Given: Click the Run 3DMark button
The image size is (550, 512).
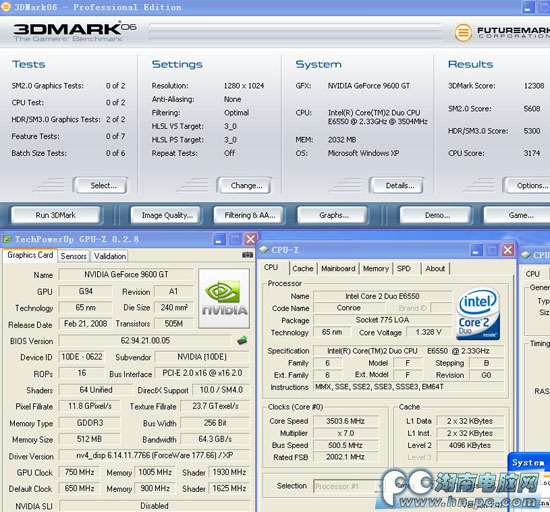Looking at the screenshot, I should point(56,215).
